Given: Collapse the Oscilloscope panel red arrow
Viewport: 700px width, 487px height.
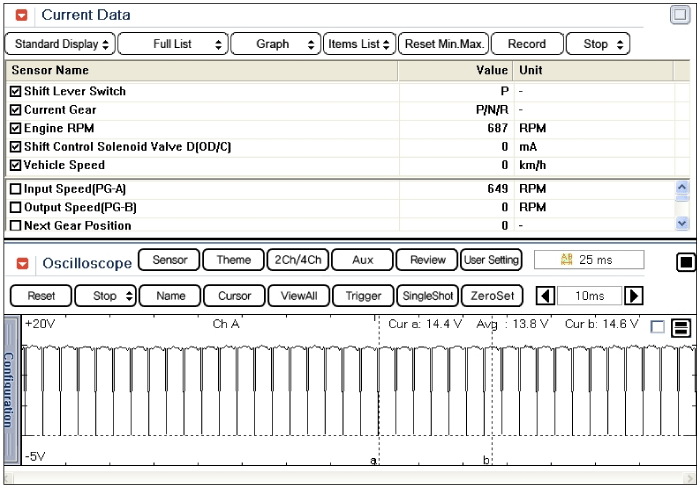Looking at the screenshot, I should (22, 263).
